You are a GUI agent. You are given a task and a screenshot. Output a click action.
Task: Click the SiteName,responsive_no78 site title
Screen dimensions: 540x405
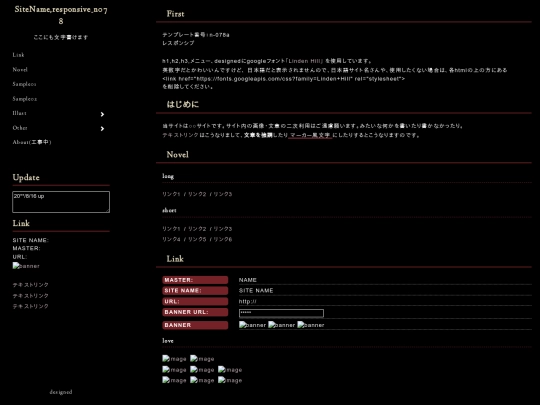(61, 15)
